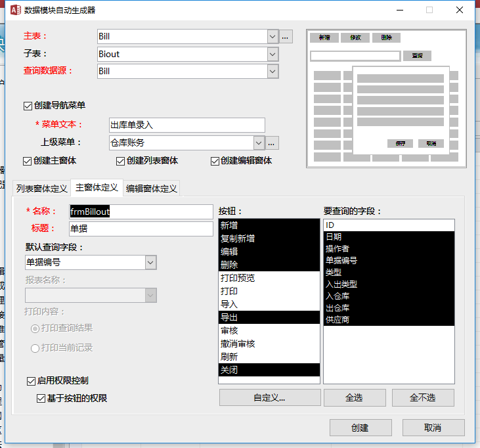
Task: Select 日期 in the 要查询的字段 list
Action: click(x=389, y=237)
